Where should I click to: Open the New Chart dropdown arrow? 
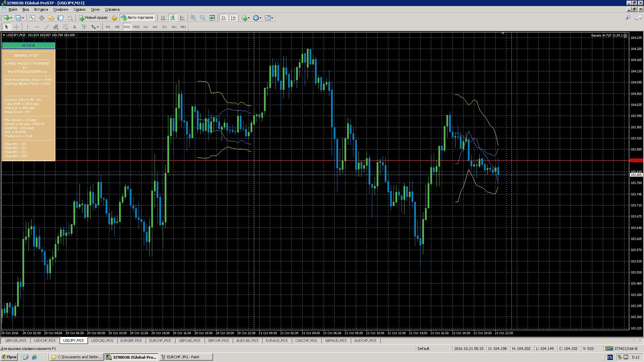(11, 18)
